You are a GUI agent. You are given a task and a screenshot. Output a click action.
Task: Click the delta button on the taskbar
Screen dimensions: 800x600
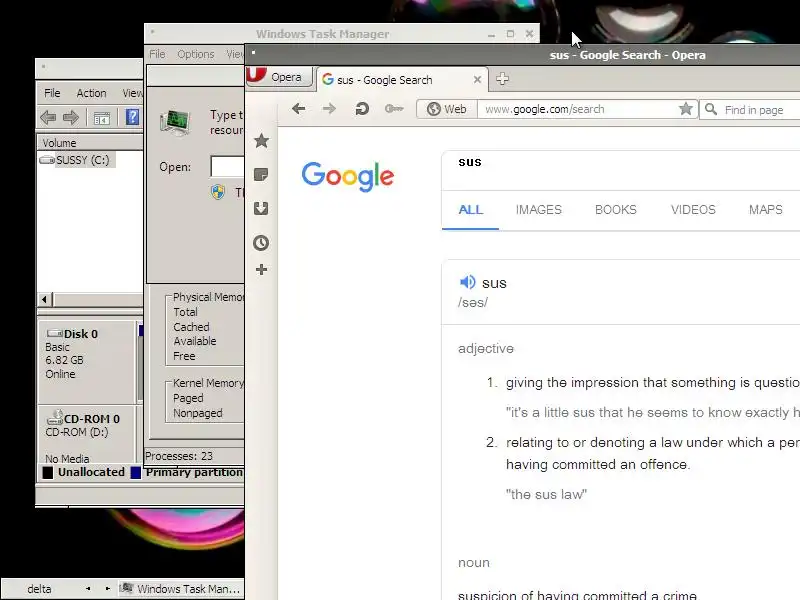(x=39, y=589)
